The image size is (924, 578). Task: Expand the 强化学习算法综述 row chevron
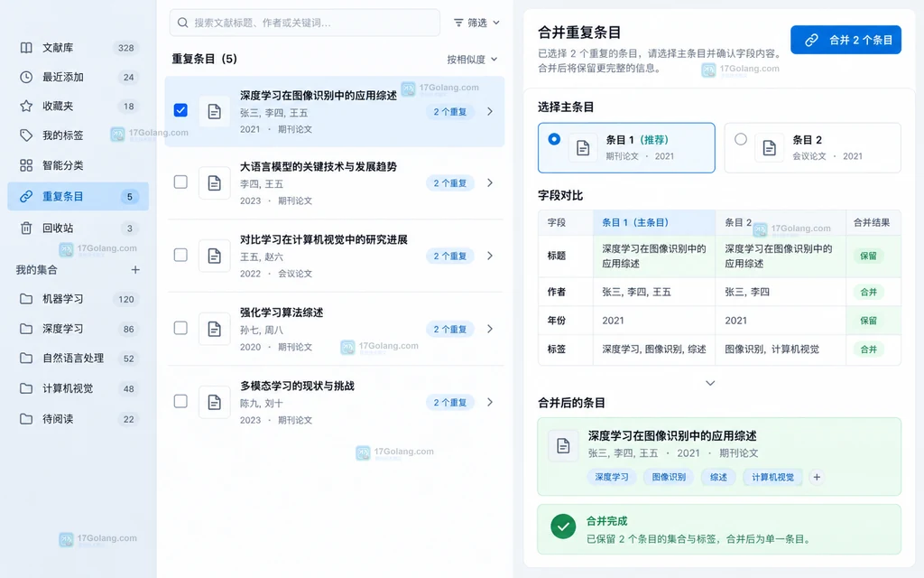[490, 329]
